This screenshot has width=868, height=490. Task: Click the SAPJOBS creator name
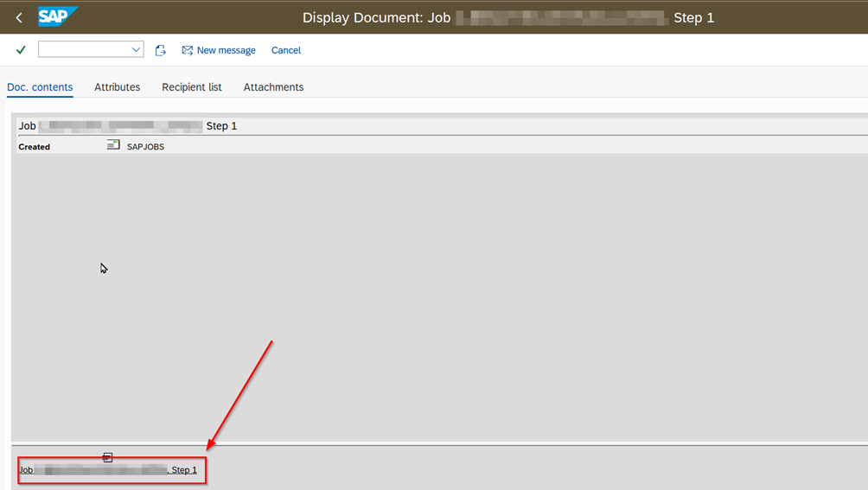145,147
